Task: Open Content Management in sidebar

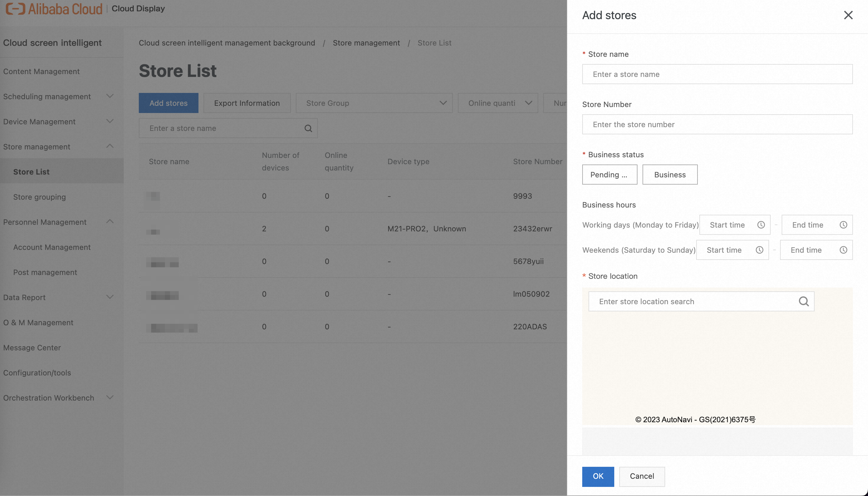Action: [x=41, y=71]
